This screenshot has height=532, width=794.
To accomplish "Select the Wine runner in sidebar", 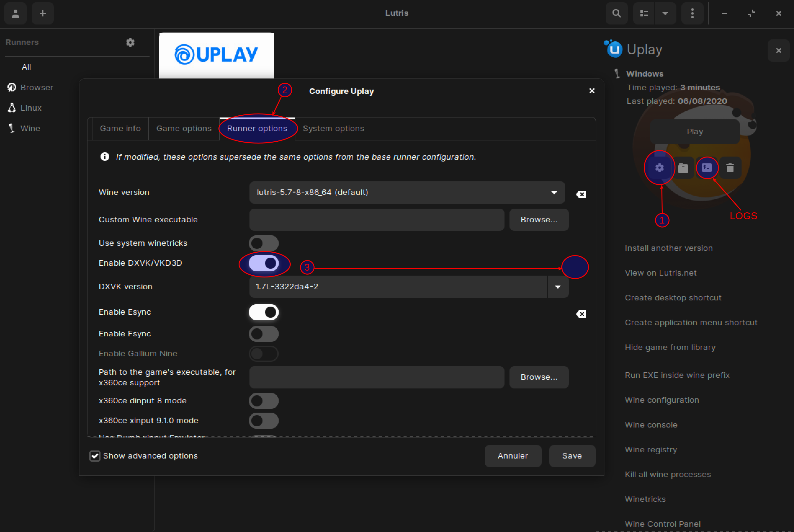I will [30, 128].
